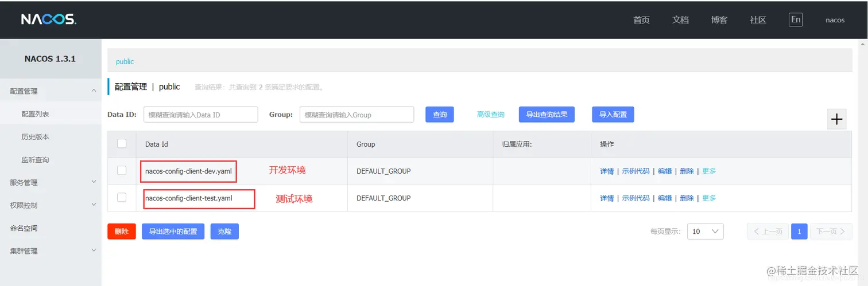Click 删除 link for nacos-config-client-test.yaml
868x286 pixels.
(687, 198)
